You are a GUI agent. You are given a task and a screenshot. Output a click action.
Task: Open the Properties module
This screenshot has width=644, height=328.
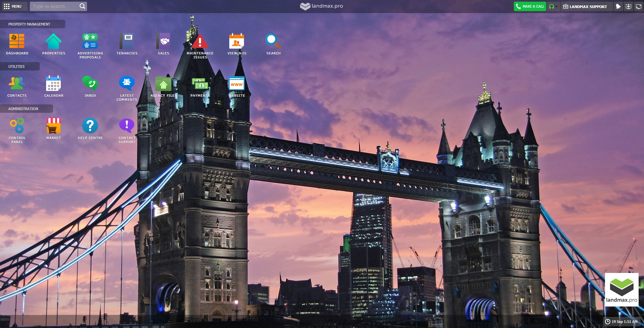click(53, 42)
